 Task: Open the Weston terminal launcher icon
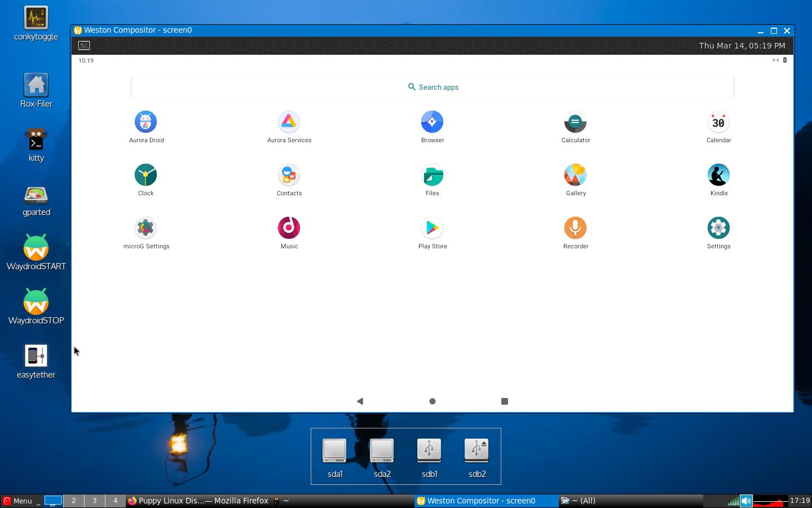(x=84, y=46)
